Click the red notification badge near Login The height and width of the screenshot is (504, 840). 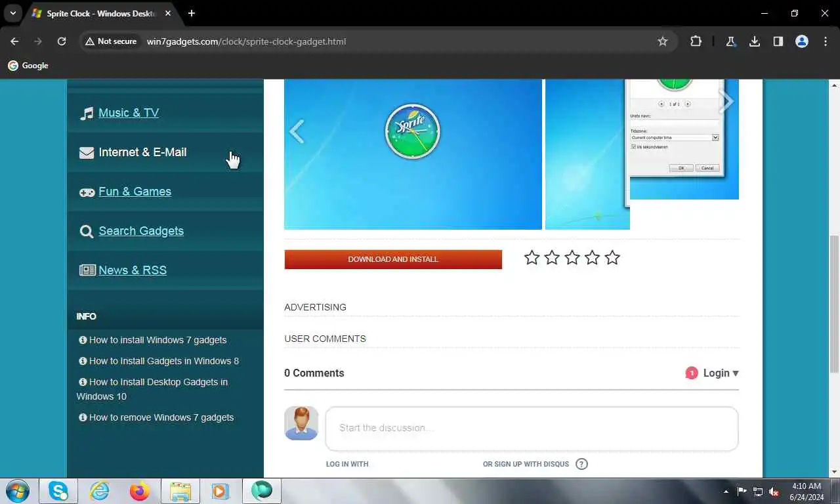[x=691, y=373]
